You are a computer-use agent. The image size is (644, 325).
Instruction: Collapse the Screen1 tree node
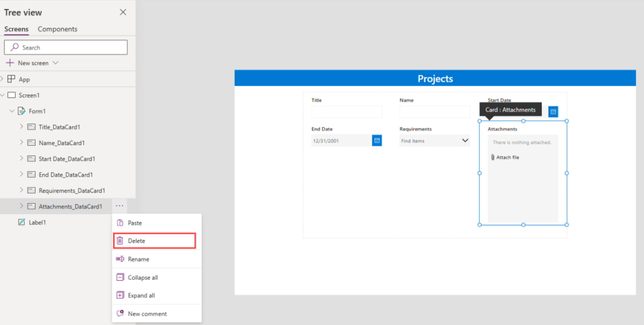pyautogui.click(x=4, y=95)
